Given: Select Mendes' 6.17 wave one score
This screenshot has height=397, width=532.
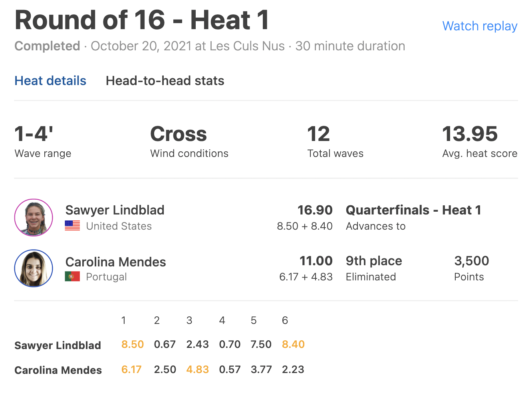Looking at the screenshot, I should coord(131,369).
